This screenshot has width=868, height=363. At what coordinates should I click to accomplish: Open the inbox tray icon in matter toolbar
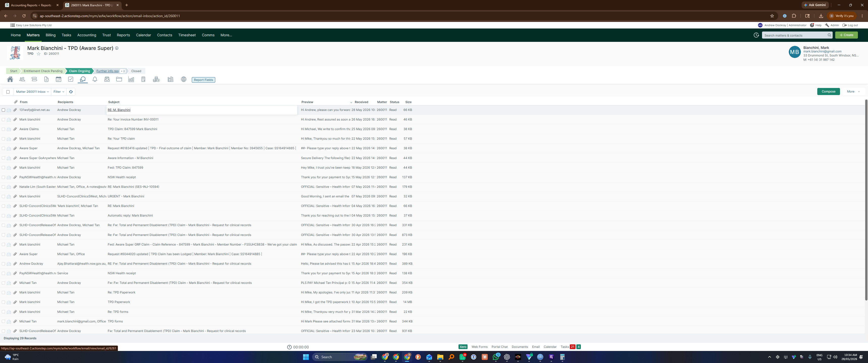(107, 79)
